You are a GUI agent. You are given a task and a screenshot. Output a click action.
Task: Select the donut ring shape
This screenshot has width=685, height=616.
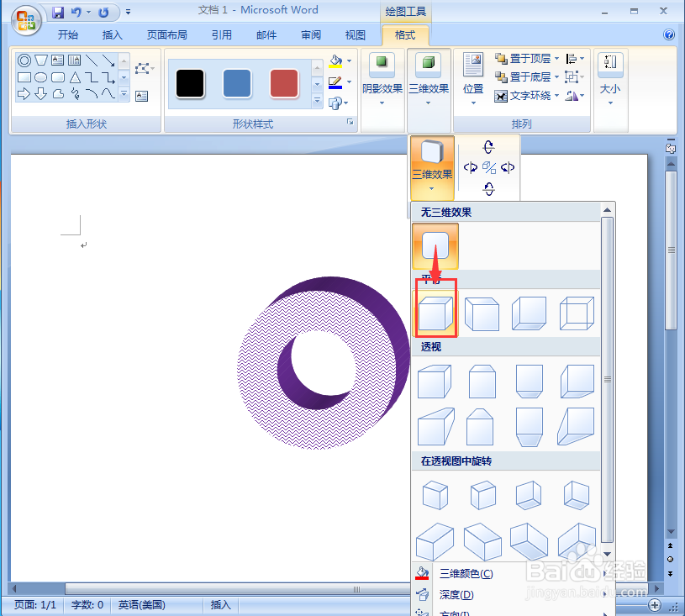pyautogui.click(x=24, y=61)
